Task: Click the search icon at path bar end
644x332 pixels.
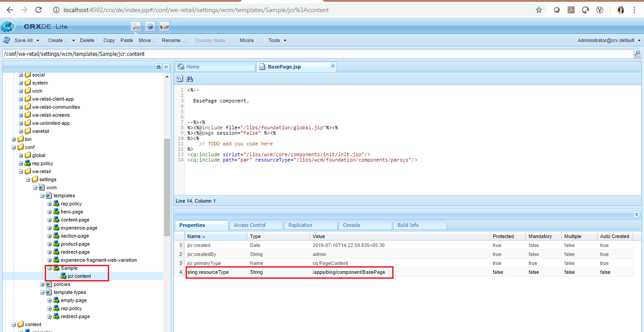Action: 637,54
